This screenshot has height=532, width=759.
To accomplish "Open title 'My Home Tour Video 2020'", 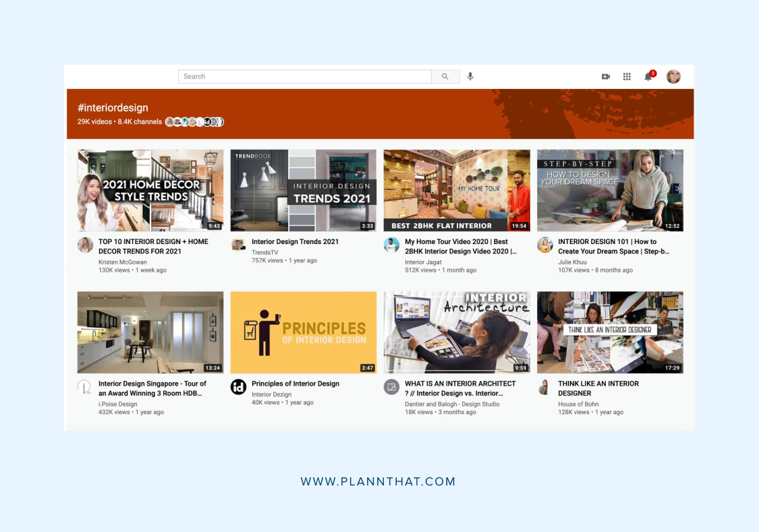I will click(461, 246).
